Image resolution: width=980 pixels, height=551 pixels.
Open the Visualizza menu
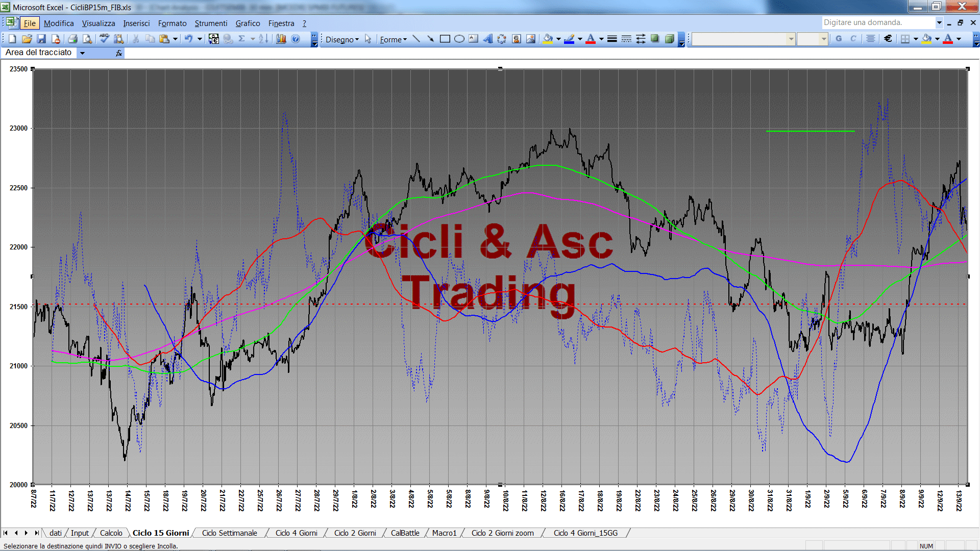click(x=99, y=23)
